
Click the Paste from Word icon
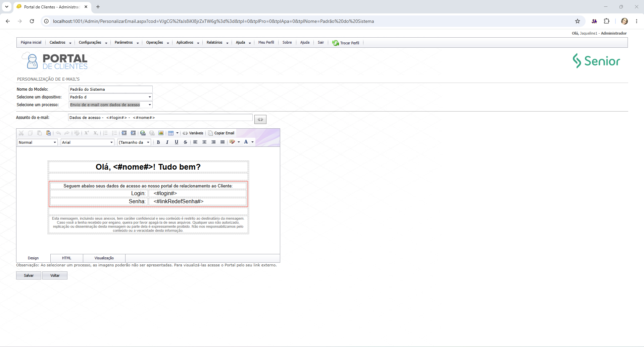click(x=48, y=133)
